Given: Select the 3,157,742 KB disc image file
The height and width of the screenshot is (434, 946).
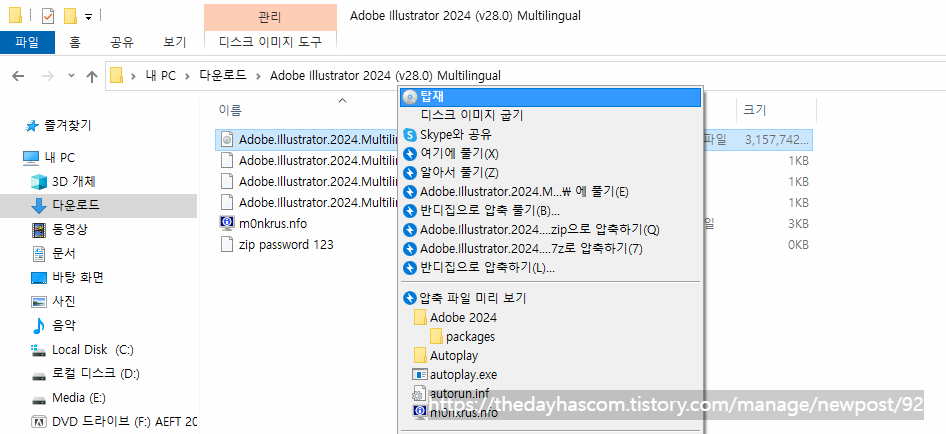Looking at the screenshot, I should [514, 139].
